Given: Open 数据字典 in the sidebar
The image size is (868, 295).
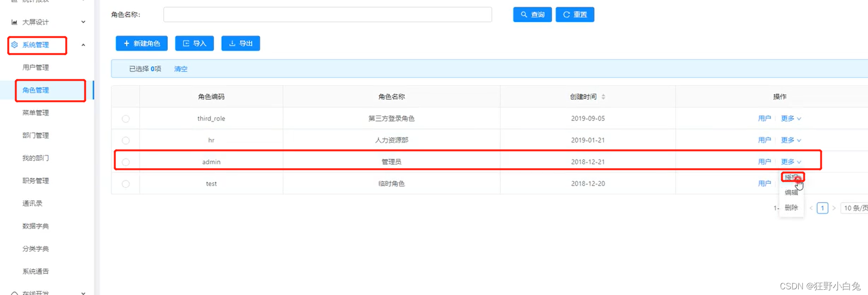Looking at the screenshot, I should 36,226.
